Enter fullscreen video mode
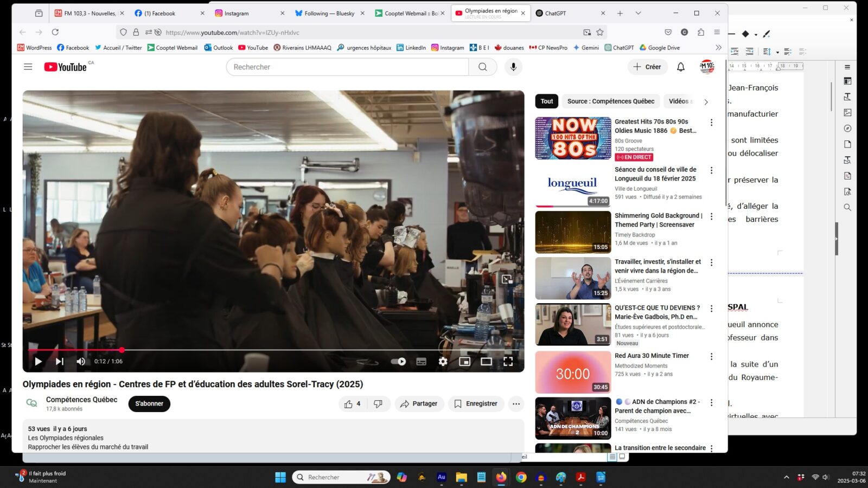This screenshot has width=868, height=488. click(508, 362)
